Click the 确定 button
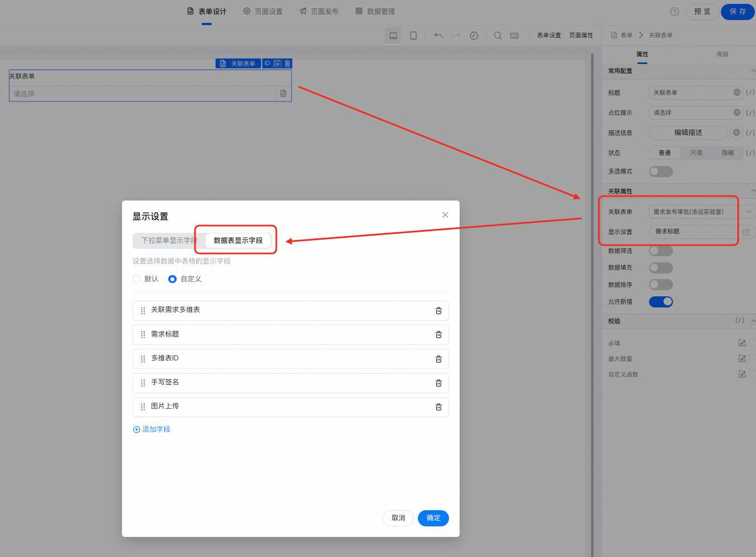756x557 pixels. point(433,518)
